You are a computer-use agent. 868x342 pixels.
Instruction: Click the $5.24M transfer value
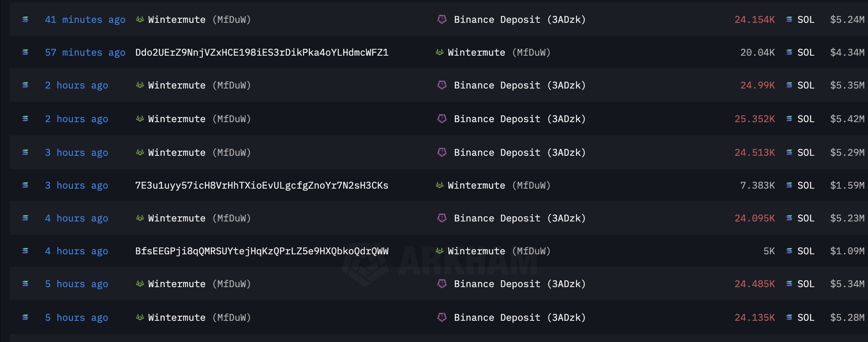pos(847,20)
